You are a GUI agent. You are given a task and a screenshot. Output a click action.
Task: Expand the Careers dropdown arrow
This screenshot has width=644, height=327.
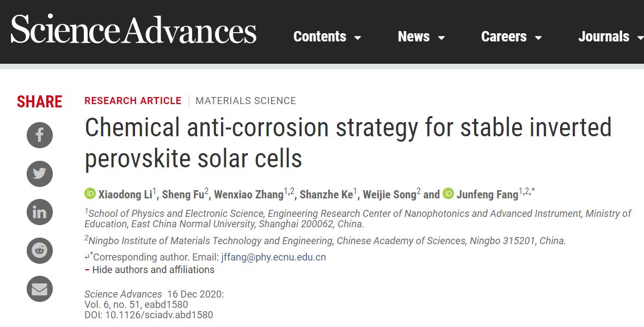tap(538, 38)
